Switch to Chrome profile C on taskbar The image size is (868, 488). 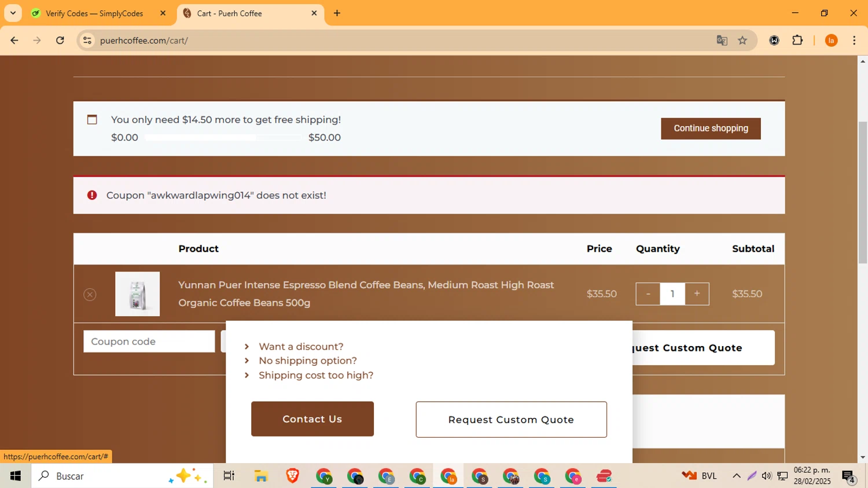[x=417, y=476]
